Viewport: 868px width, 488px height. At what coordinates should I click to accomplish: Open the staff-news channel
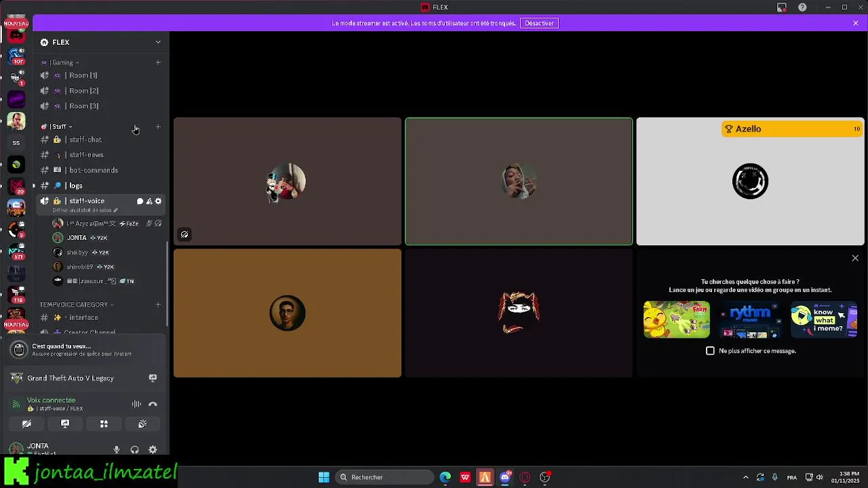click(x=101, y=155)
